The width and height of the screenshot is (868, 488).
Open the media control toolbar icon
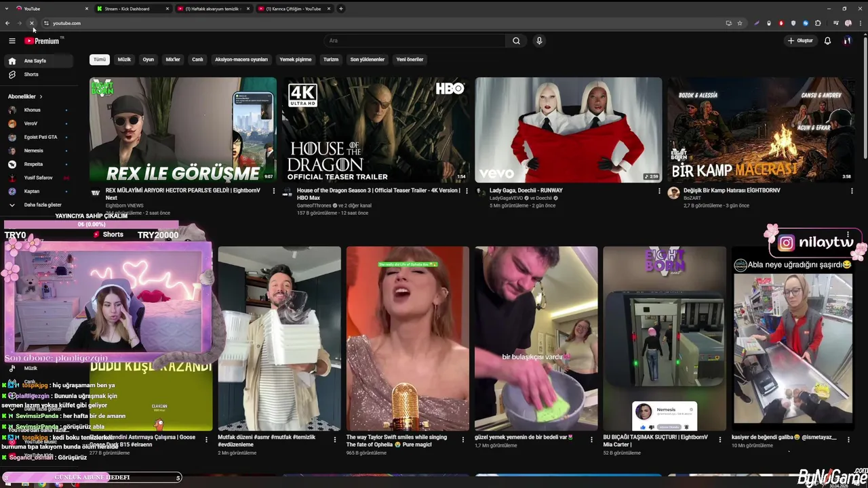click(835, 23)
